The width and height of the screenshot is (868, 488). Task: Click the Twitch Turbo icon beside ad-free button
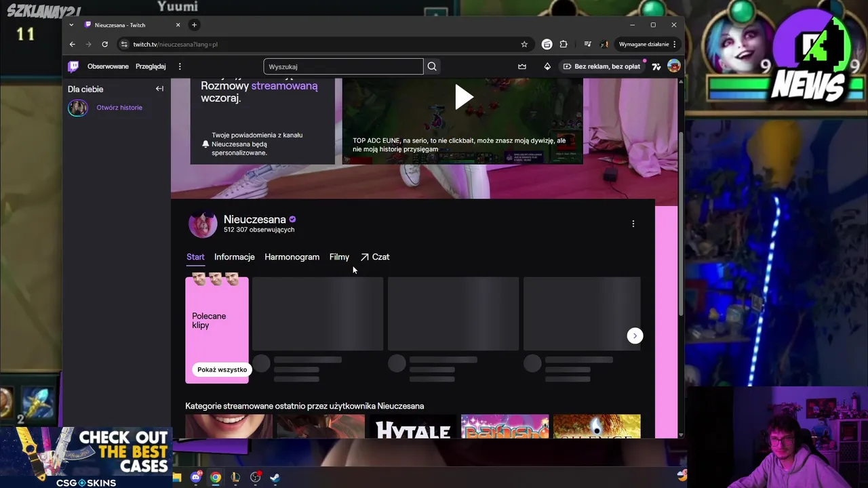656,66
